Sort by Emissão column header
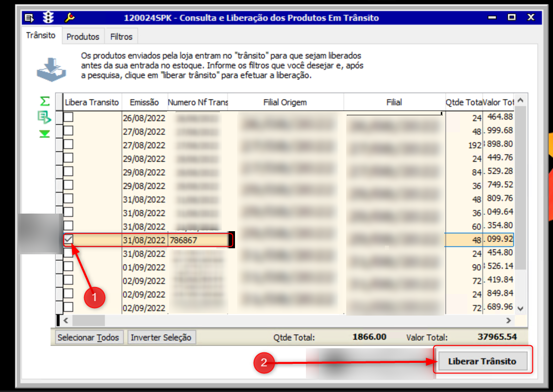The width and height of the screenshot is (553, 392). tap(144, 103)
